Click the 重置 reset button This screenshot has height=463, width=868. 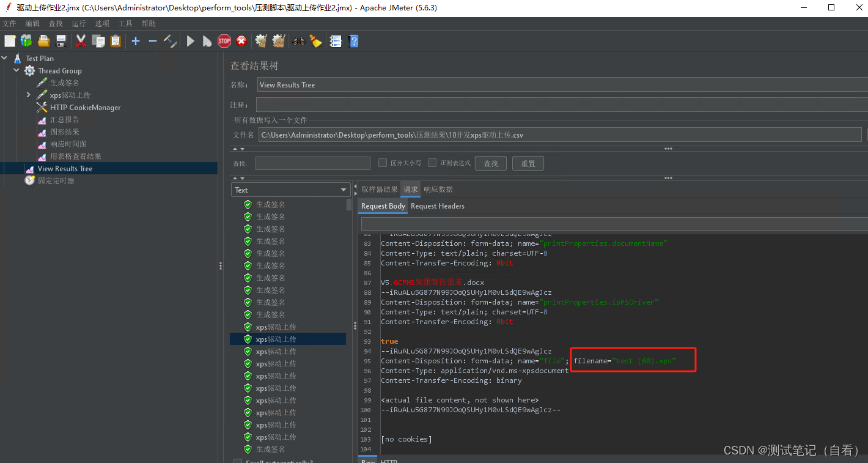[x=528, y=163]
